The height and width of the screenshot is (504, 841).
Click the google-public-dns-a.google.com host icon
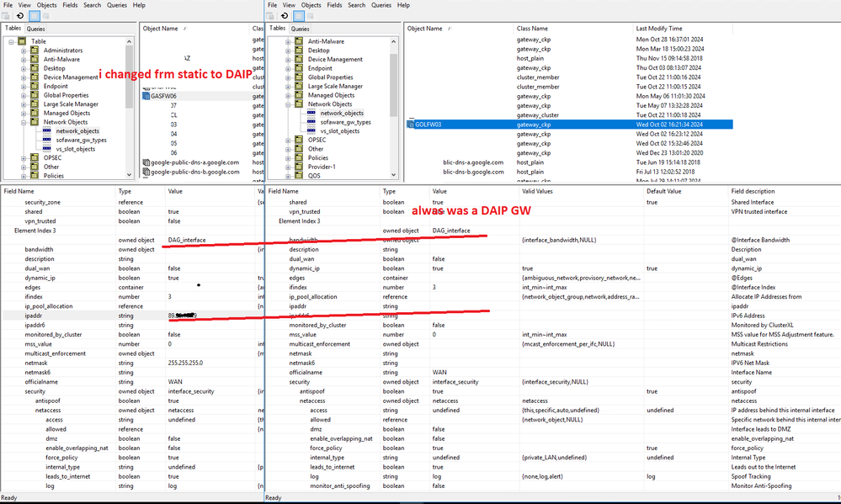click(145, 162)
